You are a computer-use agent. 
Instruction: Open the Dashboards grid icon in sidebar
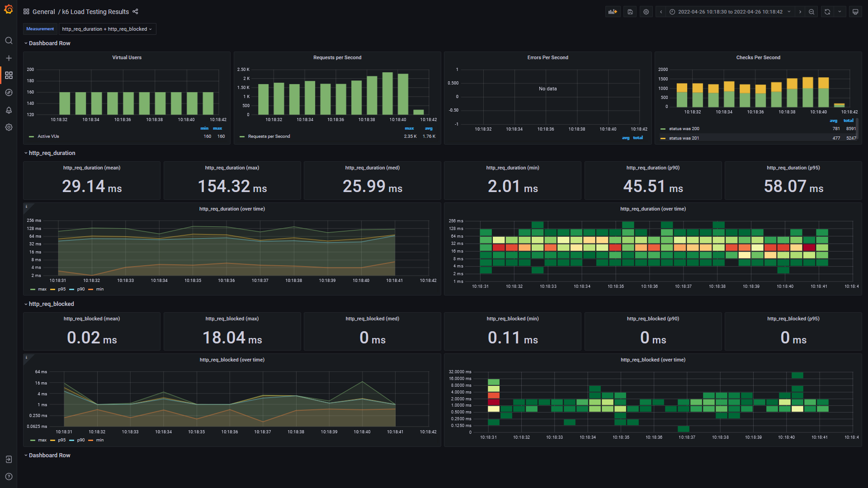[9, 75]
